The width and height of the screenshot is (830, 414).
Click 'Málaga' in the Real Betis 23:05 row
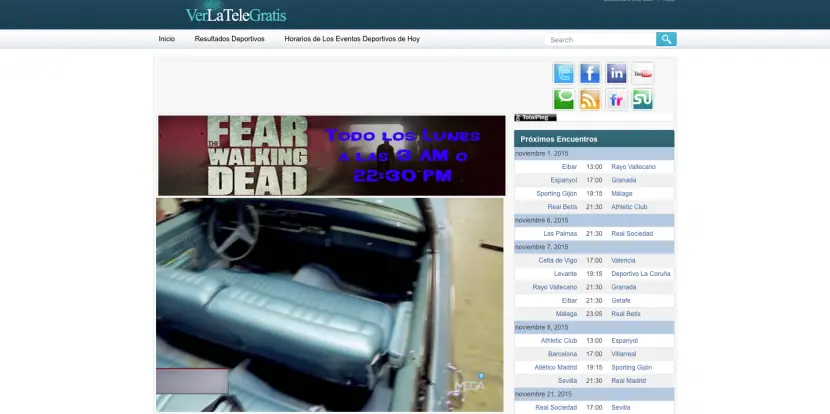click(566, 314)
